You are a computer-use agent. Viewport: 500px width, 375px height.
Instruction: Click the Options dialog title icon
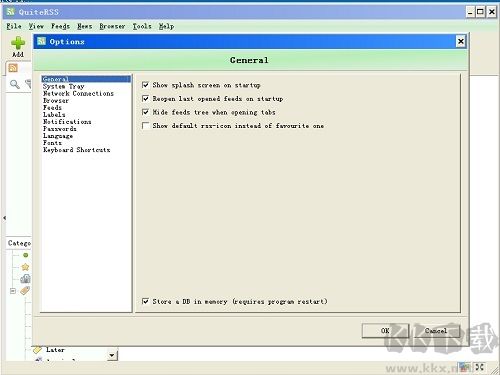[41, 41]
